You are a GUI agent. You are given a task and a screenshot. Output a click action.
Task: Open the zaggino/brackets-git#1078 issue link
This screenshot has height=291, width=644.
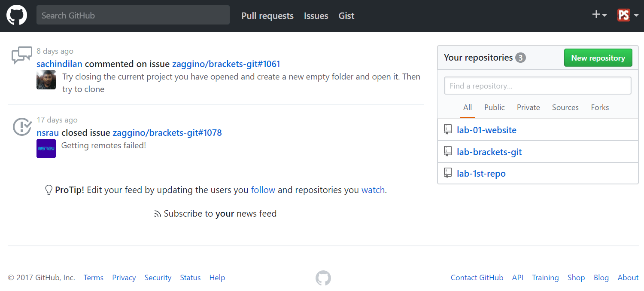click(167, 132)
